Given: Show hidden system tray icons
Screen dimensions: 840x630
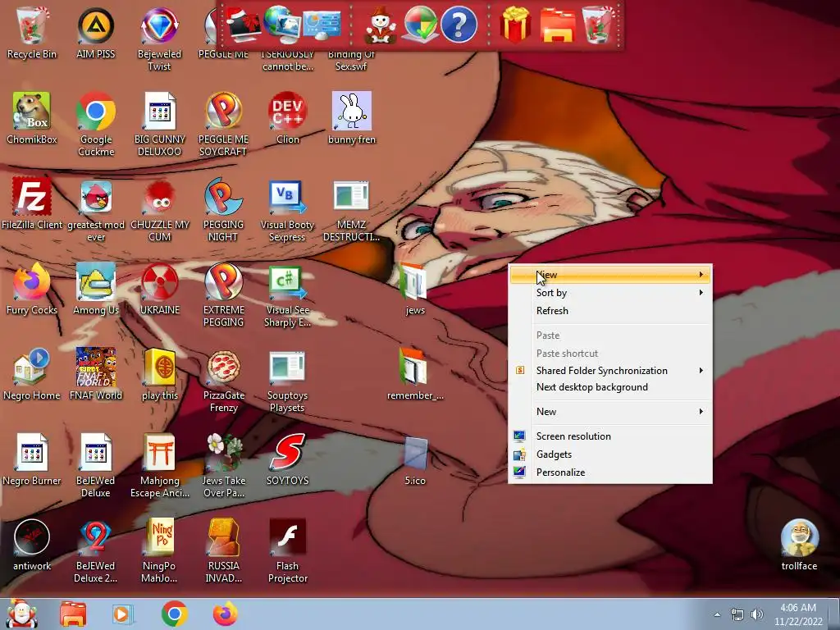Looking at the screenshot, I should (717, 614).
